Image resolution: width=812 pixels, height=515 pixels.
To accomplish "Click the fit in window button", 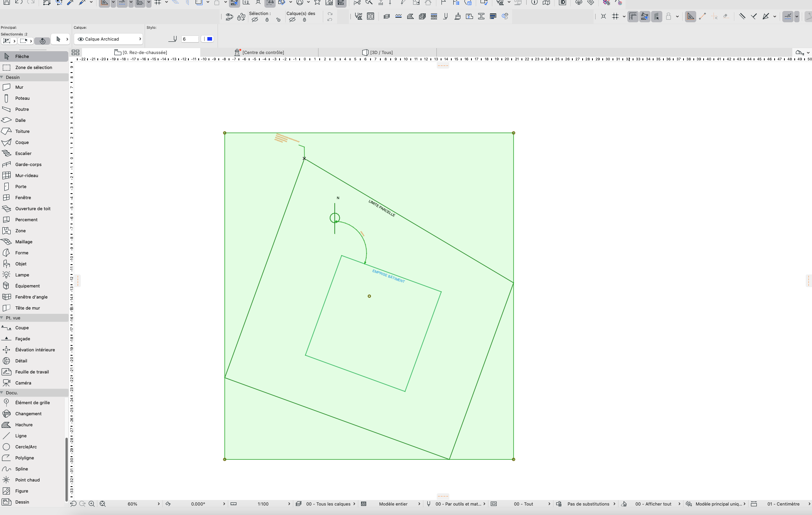I will (102, 504).
